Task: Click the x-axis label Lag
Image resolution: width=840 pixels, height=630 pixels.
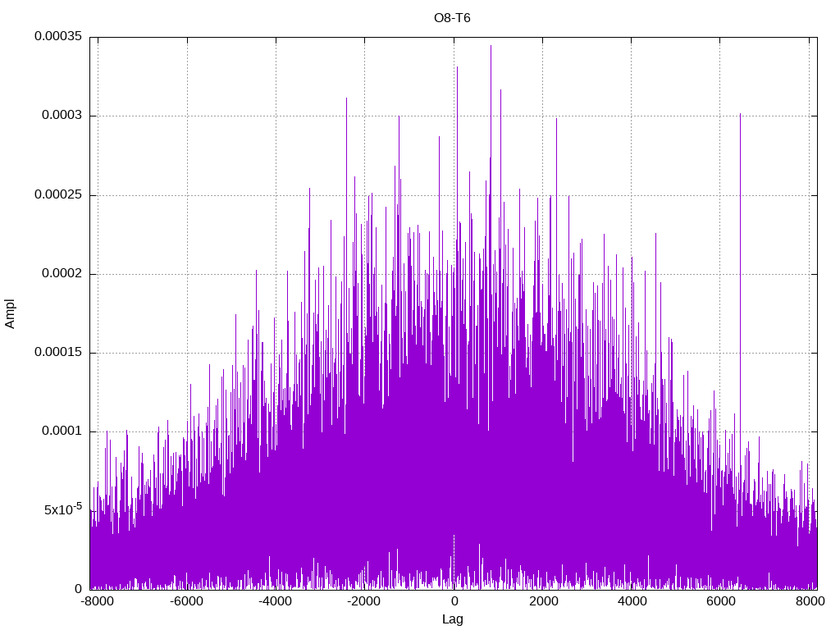Action: point(453,619)
